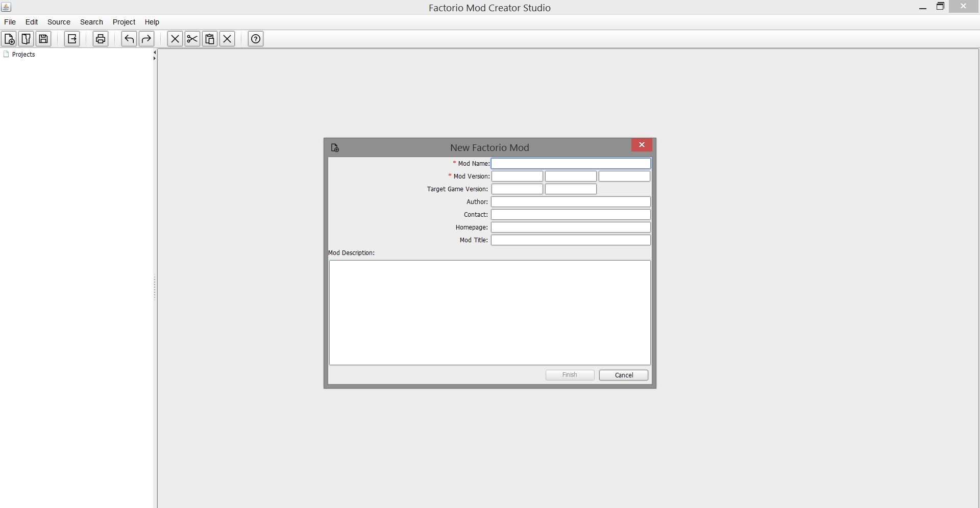Click inside the Mod Description text area
The image size is (980, 508).
coord(490,313)
